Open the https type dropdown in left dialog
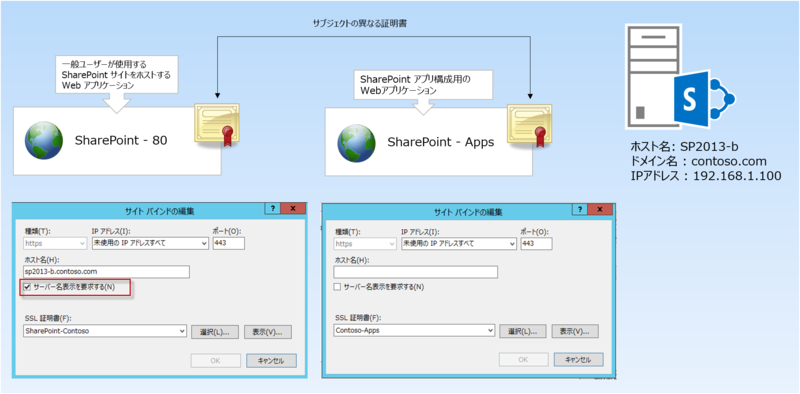This screenshot has width=800, height=394. (x=55, y=243)
